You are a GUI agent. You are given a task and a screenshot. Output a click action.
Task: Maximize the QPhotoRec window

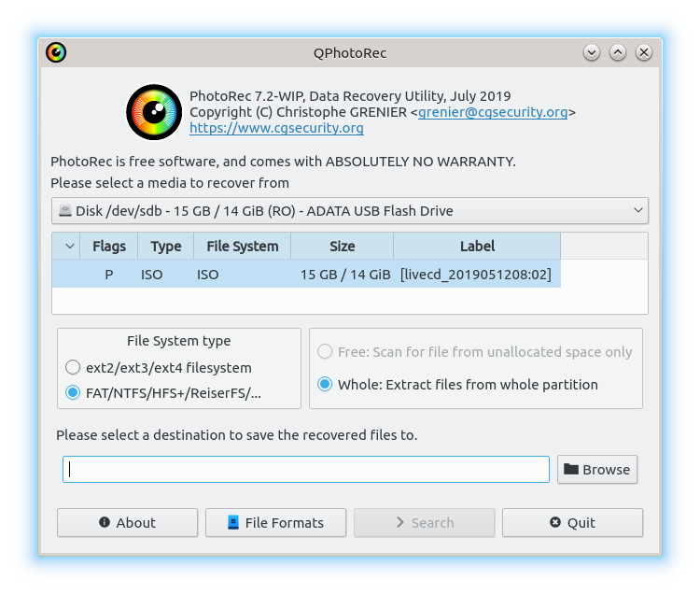(618, 52)
